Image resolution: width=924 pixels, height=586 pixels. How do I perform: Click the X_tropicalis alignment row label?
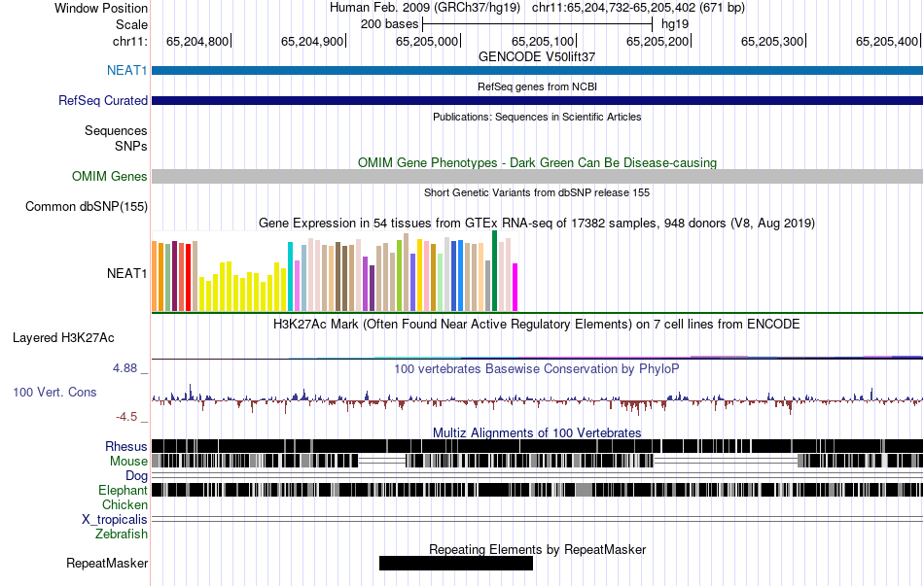coord(115,520)
